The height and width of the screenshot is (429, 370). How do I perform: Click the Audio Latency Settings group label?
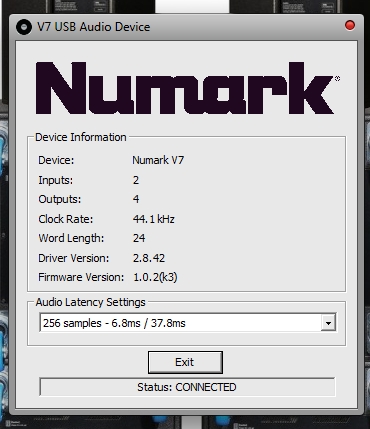click(x=91, y=302)
